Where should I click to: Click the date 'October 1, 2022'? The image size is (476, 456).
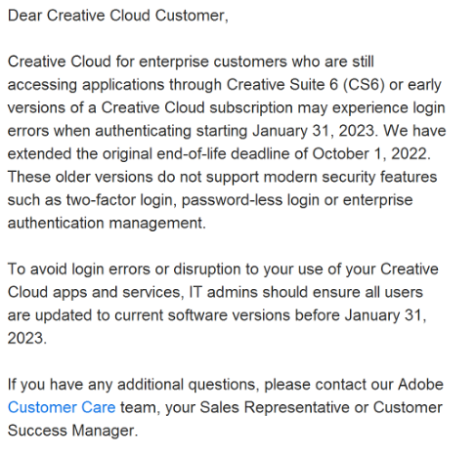pos(369,154)
